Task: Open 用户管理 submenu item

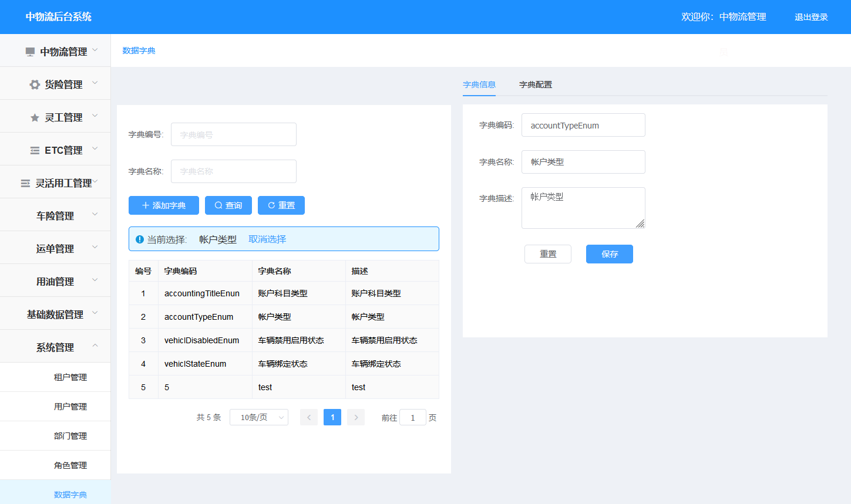Action: click(x=55, y=407)
